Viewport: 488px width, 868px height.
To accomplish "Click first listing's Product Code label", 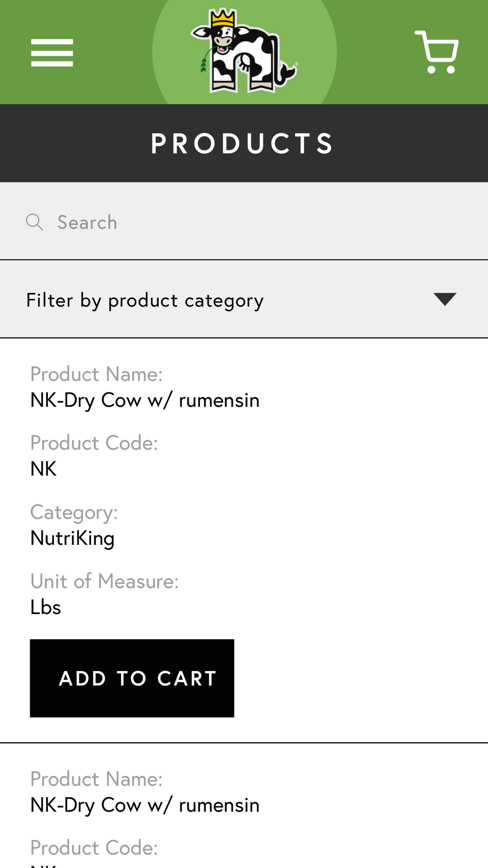I will (94, 443).
